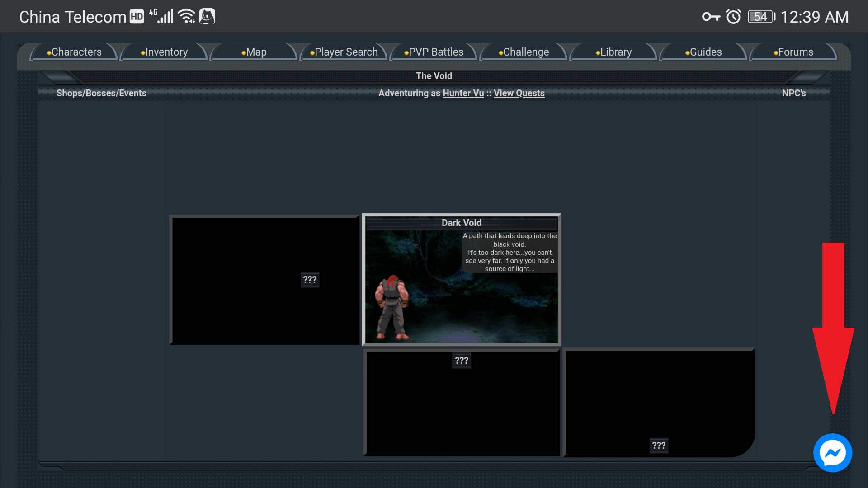
Task: Move to the ??? room at bottom right
Action: [x=659, y=446]
